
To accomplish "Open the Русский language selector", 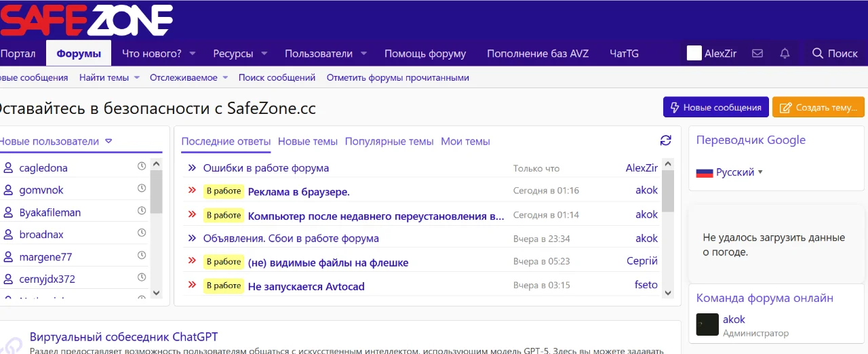I will point(730,172).
